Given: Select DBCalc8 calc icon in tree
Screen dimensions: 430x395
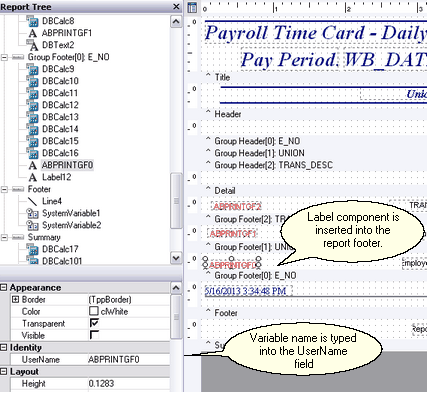Looking at the screenshot, I should [33, 21].
